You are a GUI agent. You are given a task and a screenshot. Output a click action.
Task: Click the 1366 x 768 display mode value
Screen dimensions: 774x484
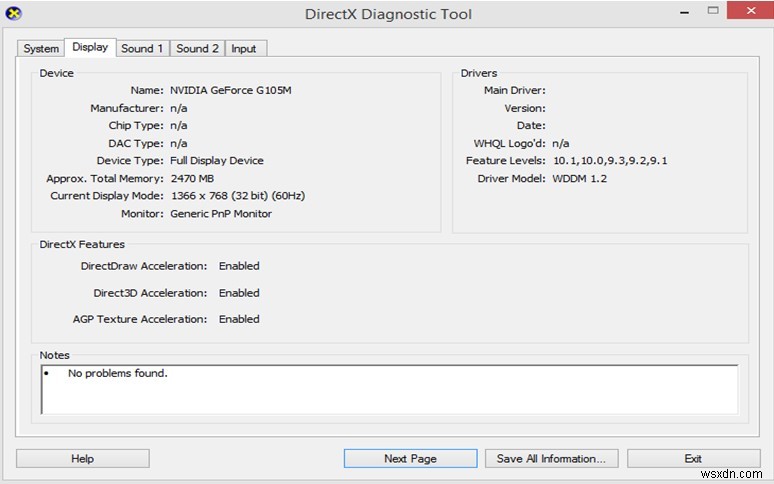[237, 196]
